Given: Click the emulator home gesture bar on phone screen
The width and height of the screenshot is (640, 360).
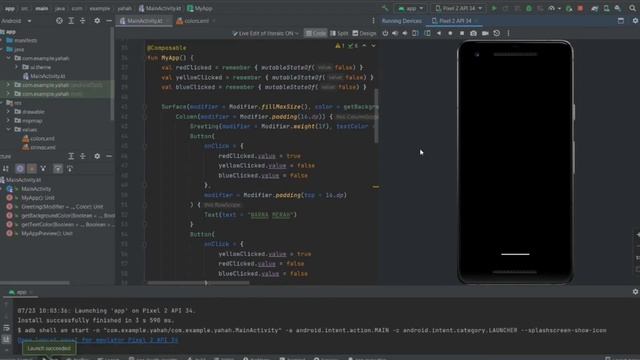Looking at the screenshot, I should click(x=515, y=254).
